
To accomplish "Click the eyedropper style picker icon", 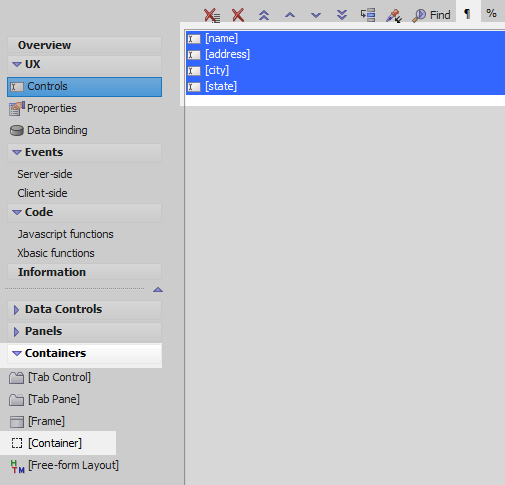I will click(x=394, y=15).
